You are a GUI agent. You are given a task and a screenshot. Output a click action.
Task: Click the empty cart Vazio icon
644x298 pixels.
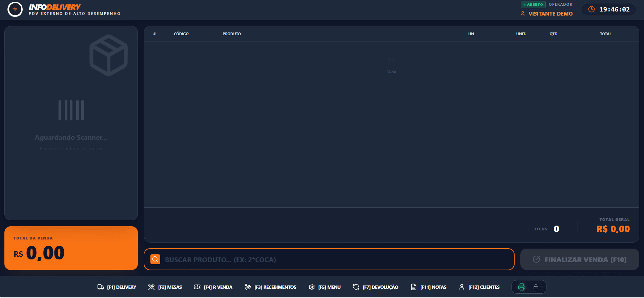(x=392, y=62)
